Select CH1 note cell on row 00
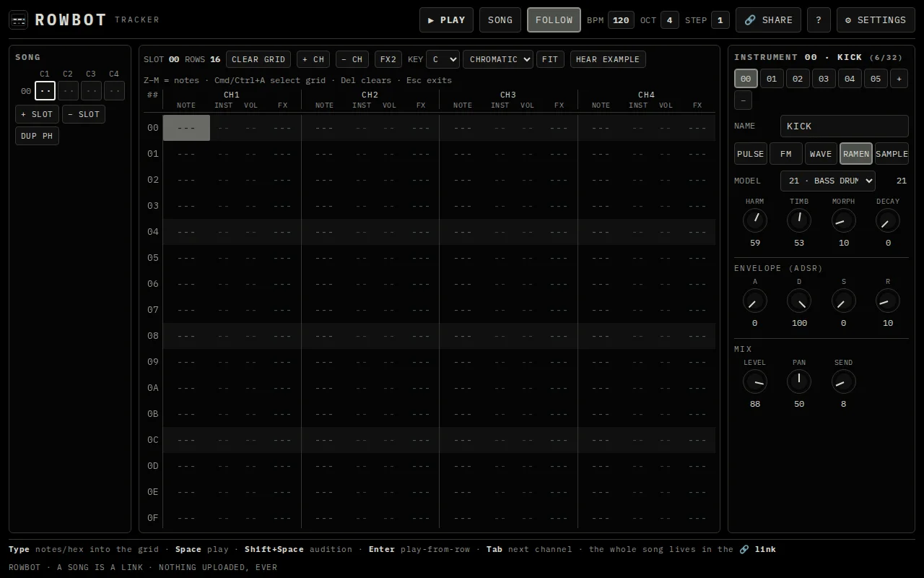The width and height of the screenshot is (924, 578). 186,128
